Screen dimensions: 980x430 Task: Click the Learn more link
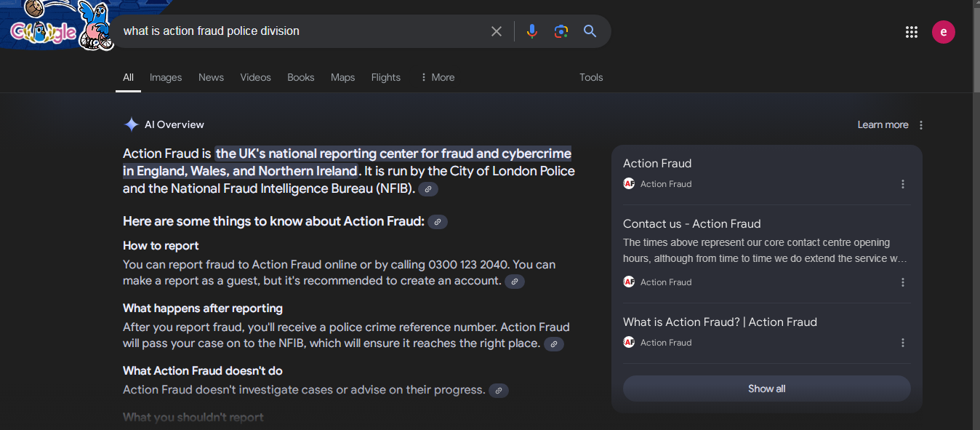pyautogui.click(x=883, y=125)
